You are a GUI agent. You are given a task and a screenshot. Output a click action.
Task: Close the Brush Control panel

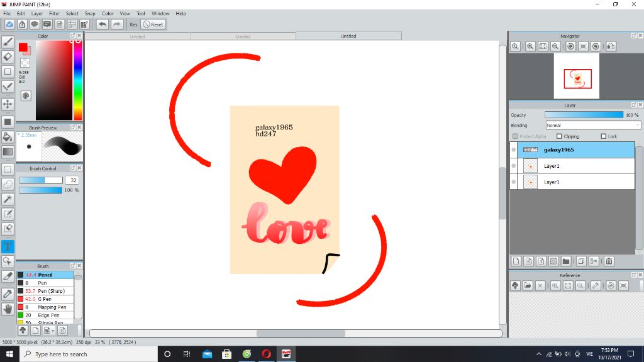[x=80, y=168]
